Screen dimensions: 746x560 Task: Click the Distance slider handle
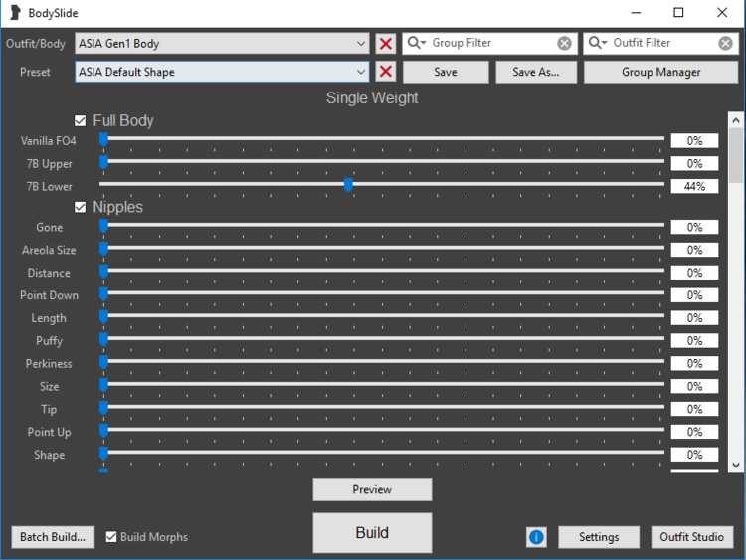pos(103,272)
